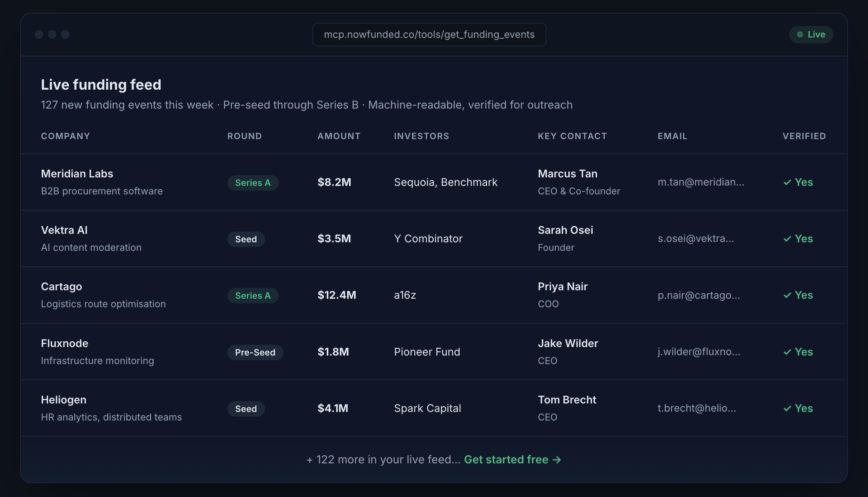Click the green Live status badge
The image size is (868, 497).
click(811, 34)
